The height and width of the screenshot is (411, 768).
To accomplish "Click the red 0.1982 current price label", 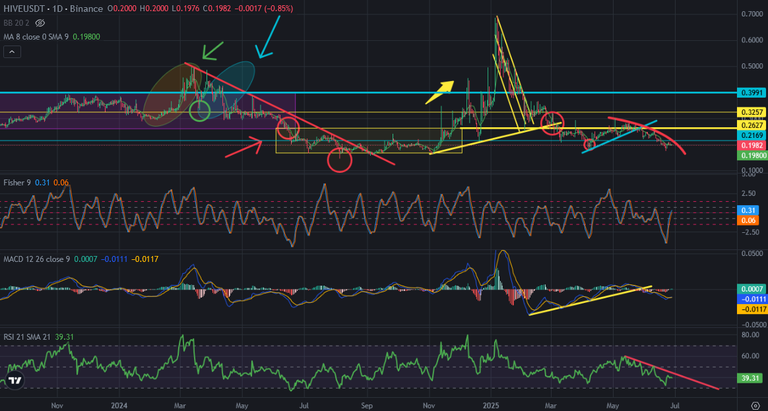I will [x=751, y=146].
